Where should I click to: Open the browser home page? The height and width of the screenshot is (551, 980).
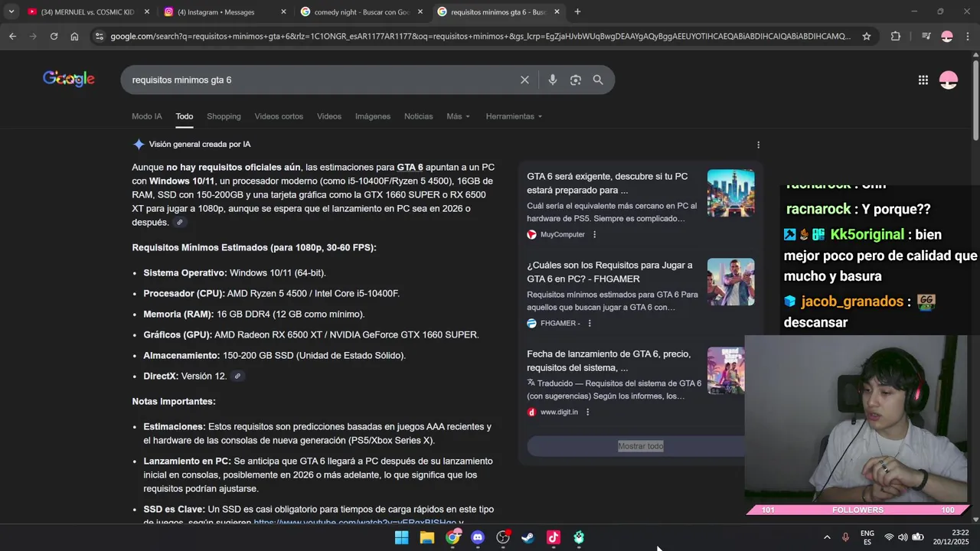coord(74,36)
